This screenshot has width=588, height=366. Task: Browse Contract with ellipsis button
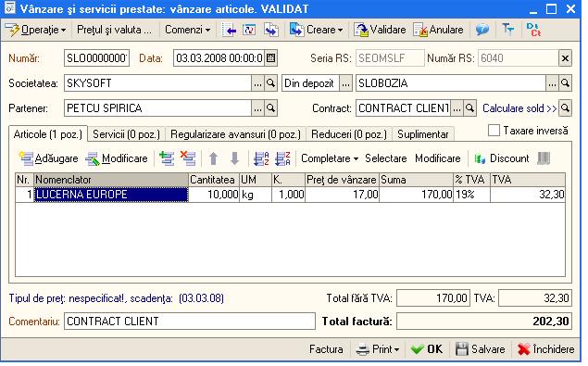click(457, 108)
